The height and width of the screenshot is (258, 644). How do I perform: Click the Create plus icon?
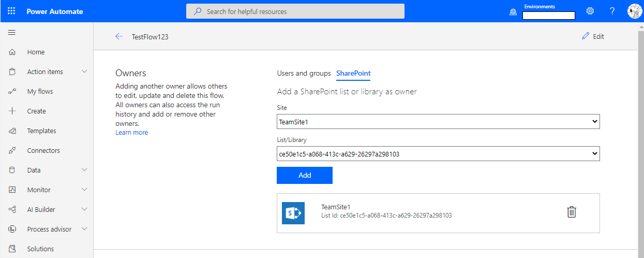(x=12, y=111)
